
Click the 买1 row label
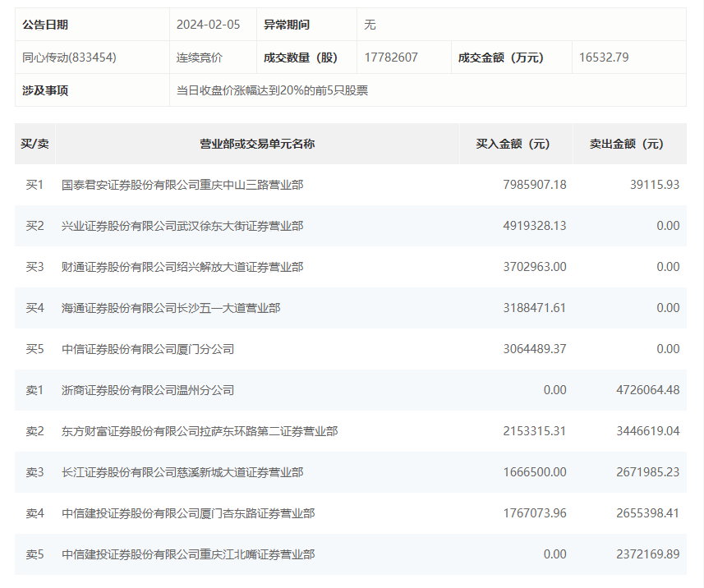click(x=35, y=185)
